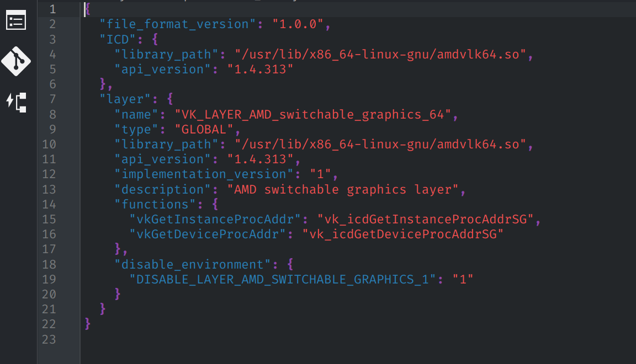Click the "1.0.0" version string value
The image size is (636, 364).
click(298, 24)
